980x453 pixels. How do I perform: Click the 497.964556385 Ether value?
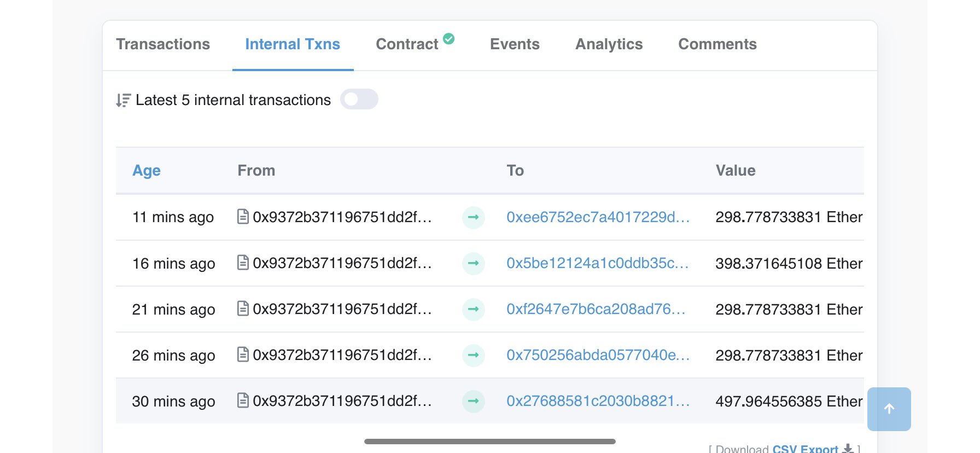[x=789, y=401]
